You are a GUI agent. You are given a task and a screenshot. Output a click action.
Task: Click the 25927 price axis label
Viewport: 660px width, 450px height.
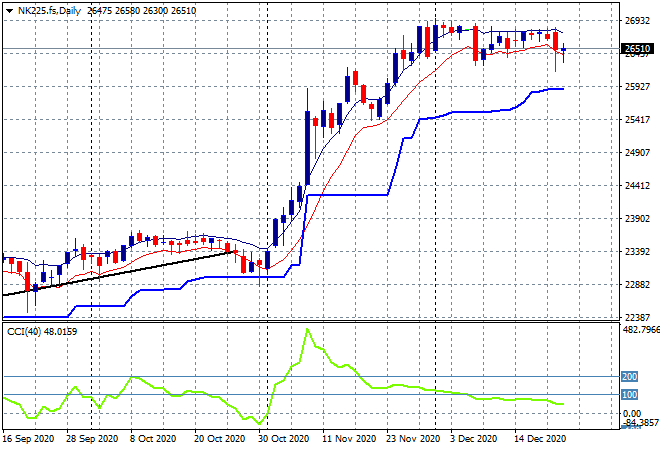click(x=637, y=87)
